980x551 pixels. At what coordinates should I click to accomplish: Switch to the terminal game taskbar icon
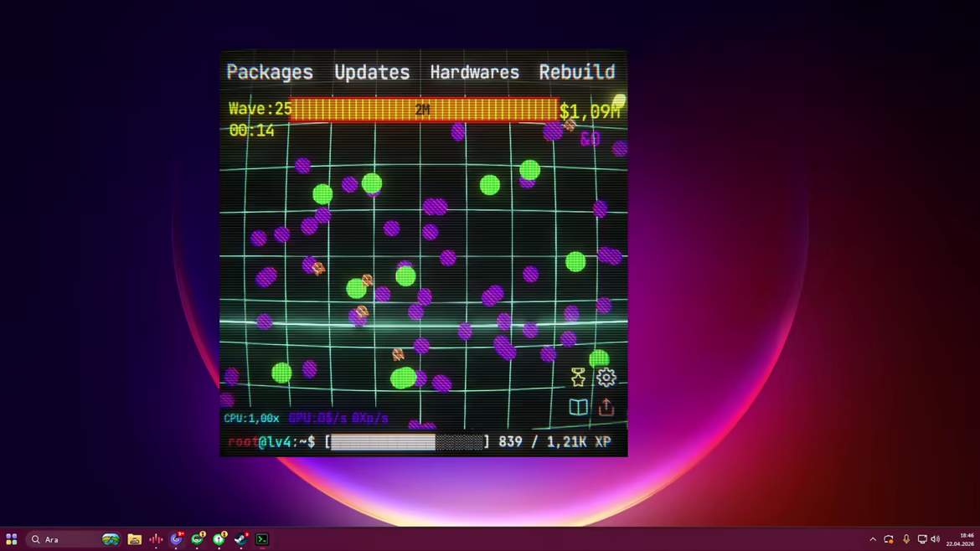pos(262,539)
